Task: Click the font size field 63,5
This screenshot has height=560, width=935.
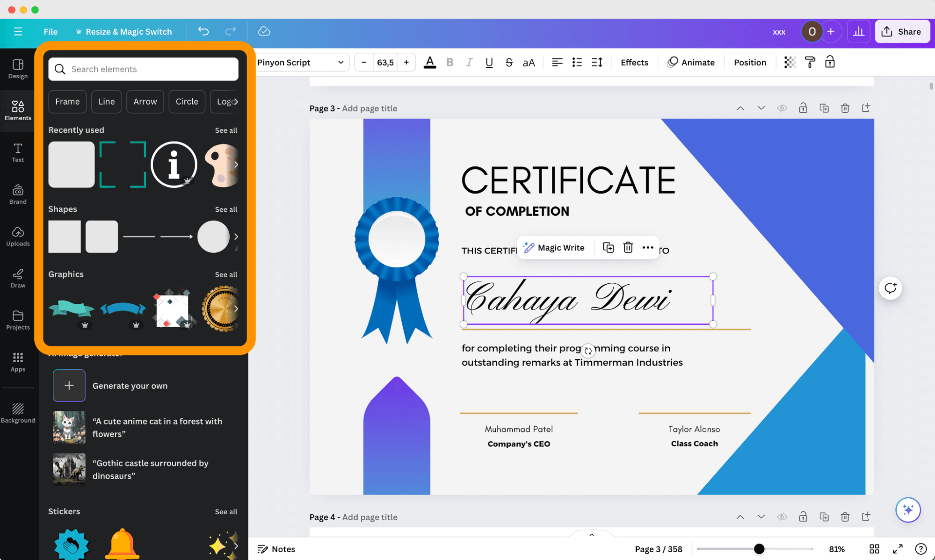Action: tap(385, 62)
